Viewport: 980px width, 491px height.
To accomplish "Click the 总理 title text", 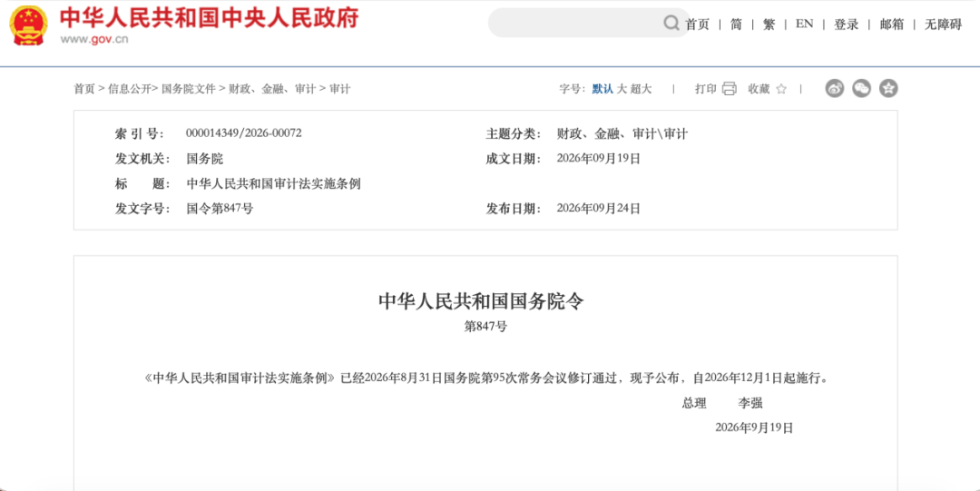I will [x=694, y=404].
